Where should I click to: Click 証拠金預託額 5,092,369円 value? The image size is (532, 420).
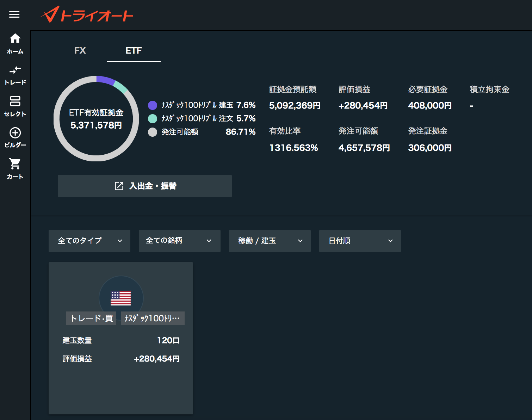tap(295, 106)
